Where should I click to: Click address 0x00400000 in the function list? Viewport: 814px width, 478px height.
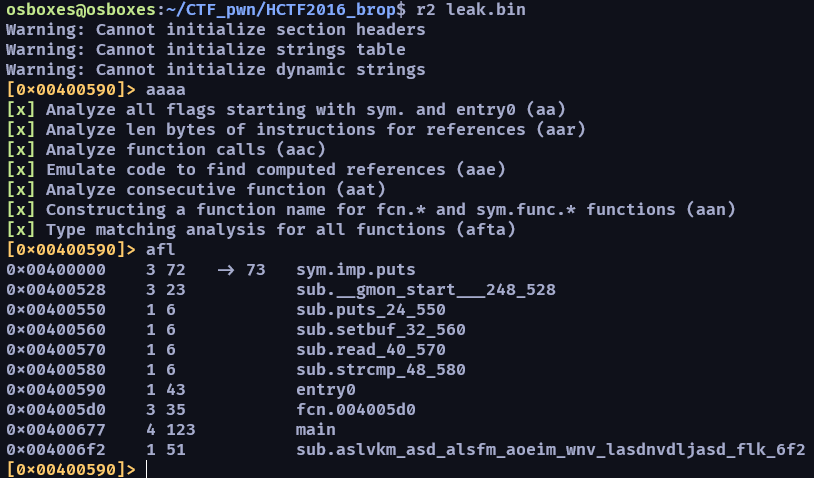pyautogui.click(x=56, y=270)
